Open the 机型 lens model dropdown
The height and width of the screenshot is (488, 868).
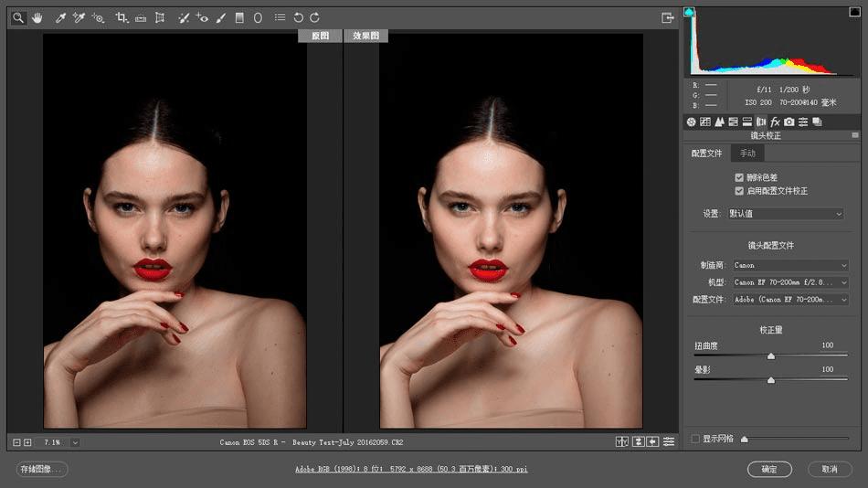(790, 282)
